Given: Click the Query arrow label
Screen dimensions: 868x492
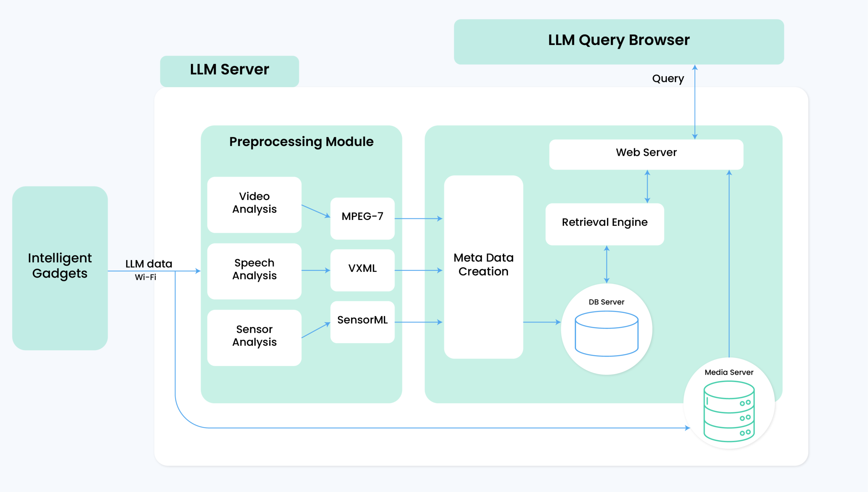Looking at the screenshot, I should tap(668, 79).
